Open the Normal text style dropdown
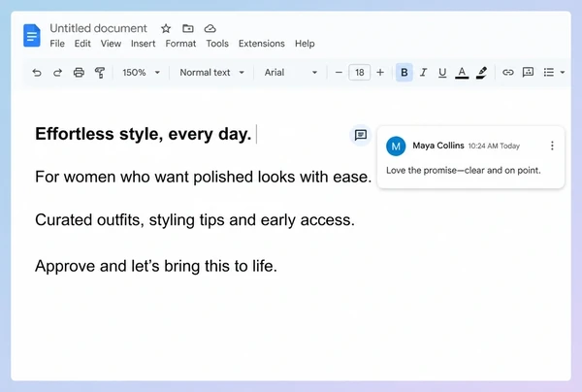The width and height of the screenshot is (582, 392). click(211, 73)
